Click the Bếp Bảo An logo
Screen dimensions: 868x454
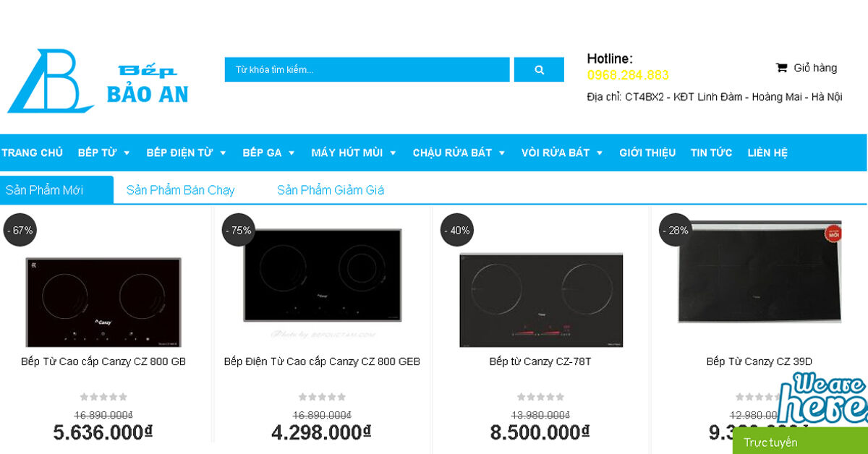(98, 82)
